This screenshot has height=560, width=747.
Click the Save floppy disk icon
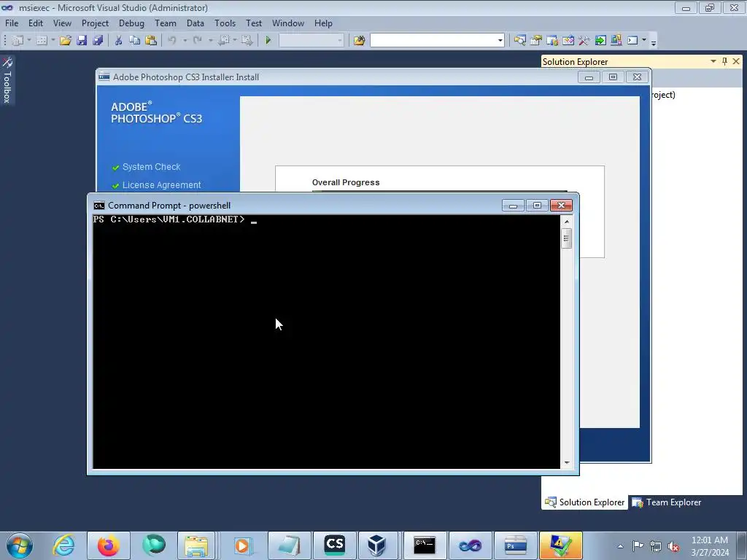coord(82,41)
